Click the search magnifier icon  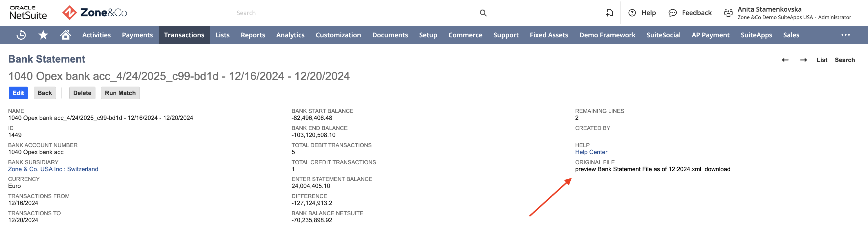tap(483, 13)
